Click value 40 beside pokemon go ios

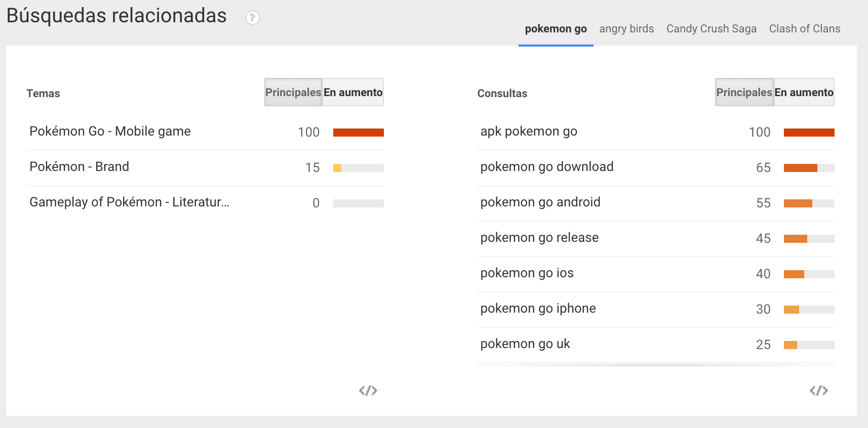point(763,274)
